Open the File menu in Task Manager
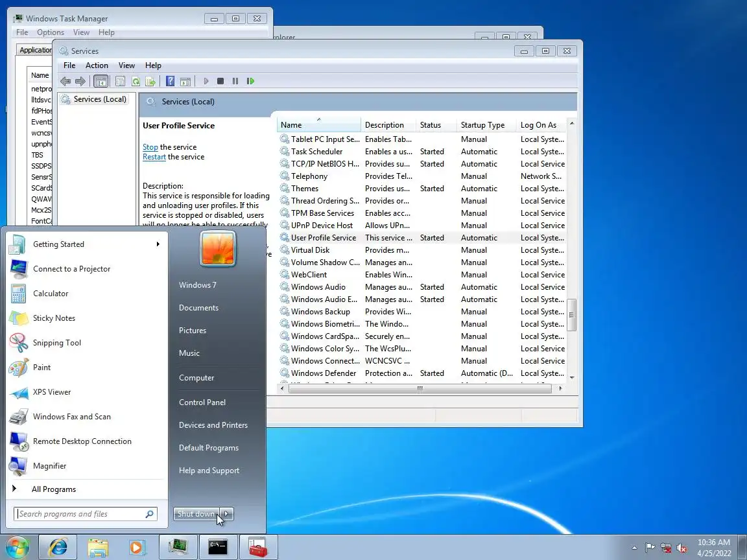 pyautogui.click(x=22, y=32)
